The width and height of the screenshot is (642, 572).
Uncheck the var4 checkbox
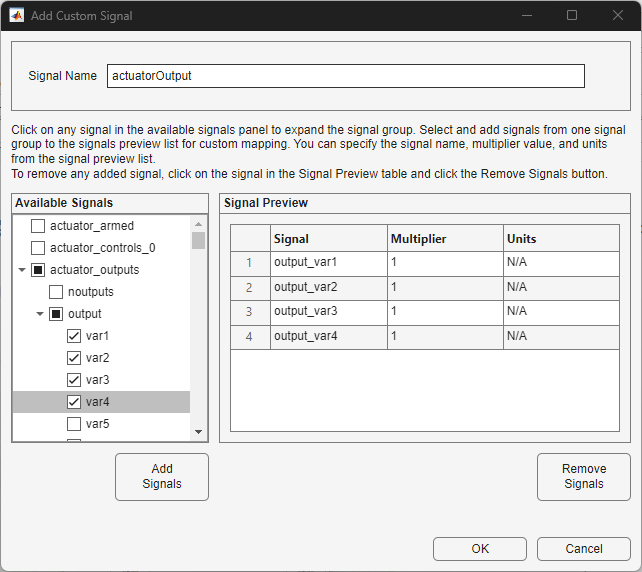coord(74,402)
